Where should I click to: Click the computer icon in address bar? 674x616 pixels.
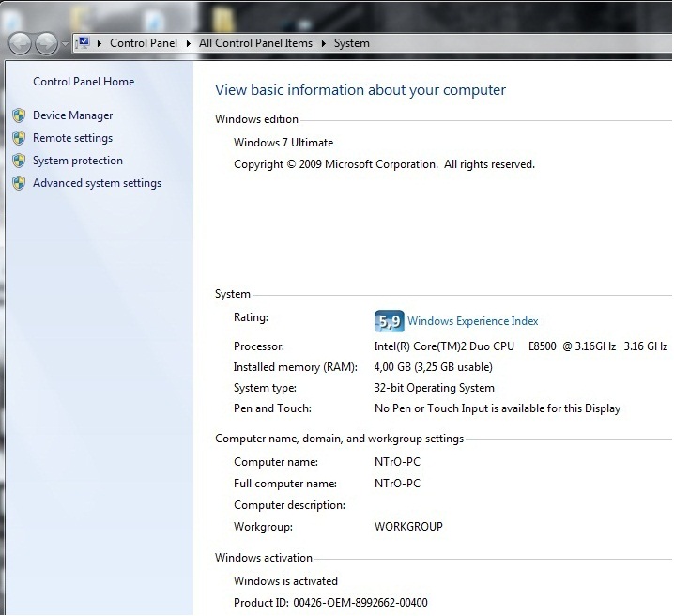[83, 42]
